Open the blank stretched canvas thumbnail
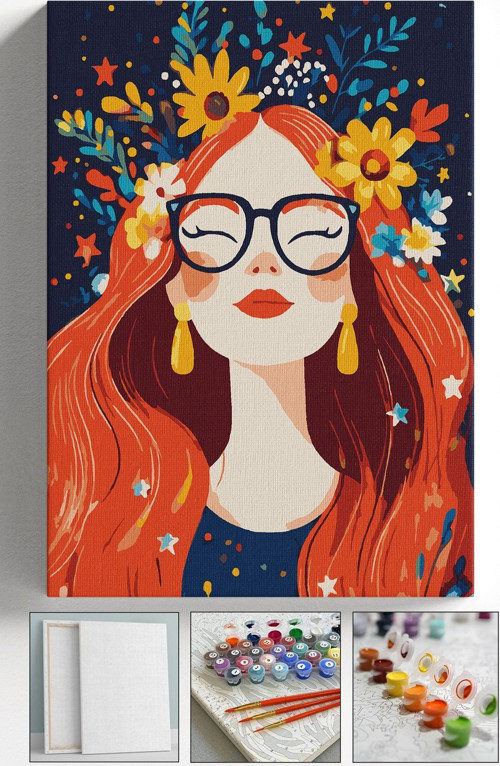Screen dimensions: 500x766 point(104,687)
